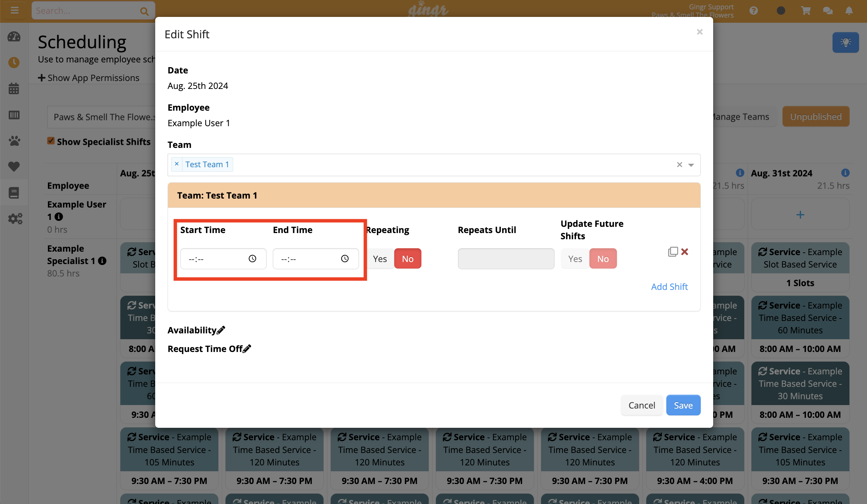867x504 pixels.
Task: Open the Paws & Smell The Flowers location dropdown
Action: point(102,117)
